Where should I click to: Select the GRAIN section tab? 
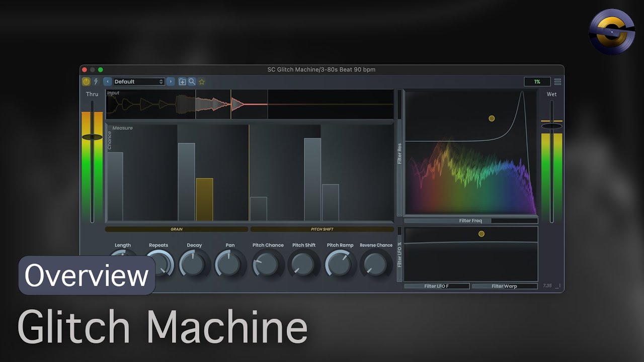tap(177, 229)
